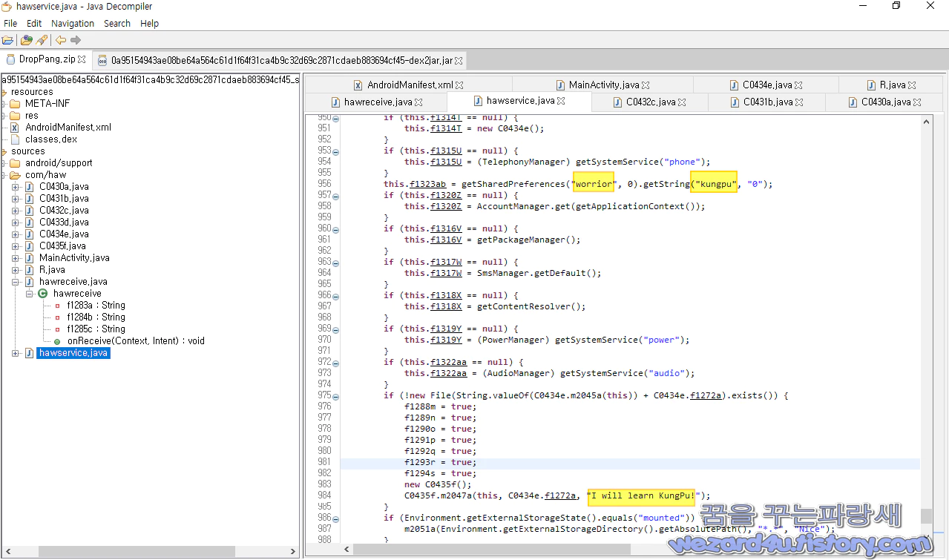Switch to the dex2jar.jar tab
The width and height of the screenshot is (949, 560).
[280, 60]
